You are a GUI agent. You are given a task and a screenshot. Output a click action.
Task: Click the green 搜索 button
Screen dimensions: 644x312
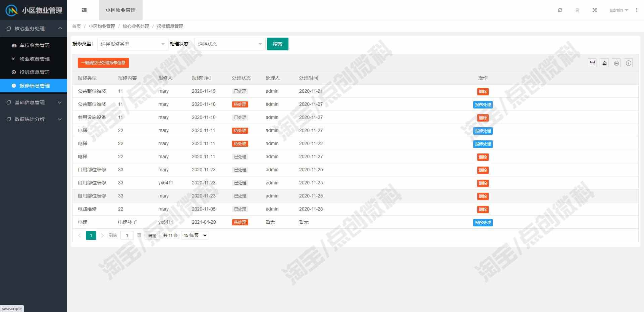277,44
